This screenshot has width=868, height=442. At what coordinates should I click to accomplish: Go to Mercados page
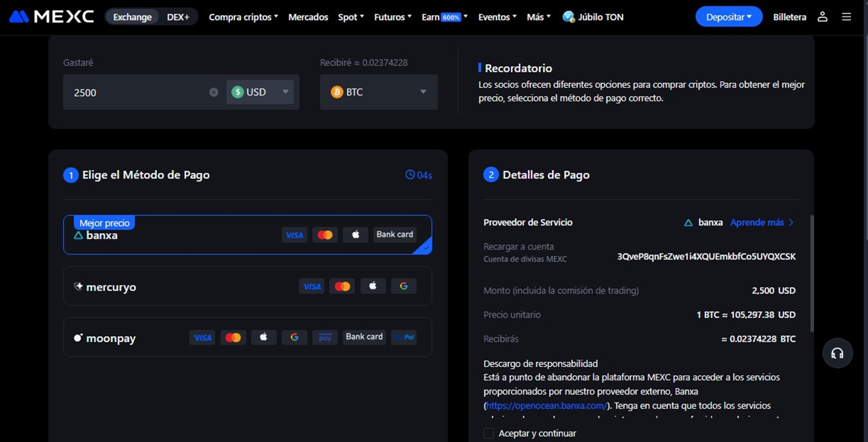(308, 17)
